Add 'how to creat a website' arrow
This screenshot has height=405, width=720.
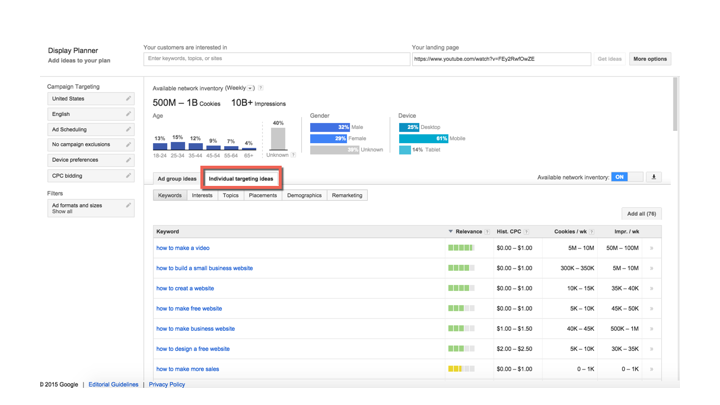652,288
